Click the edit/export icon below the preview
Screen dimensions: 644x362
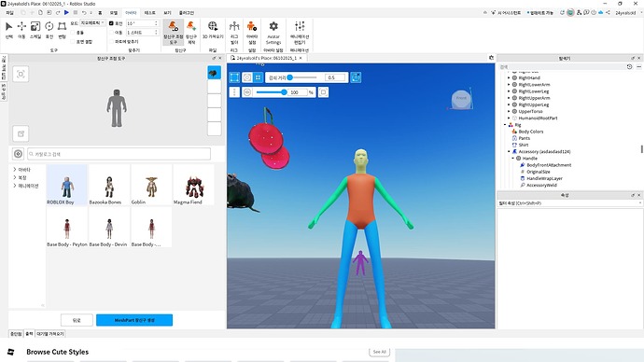click(21, 133)
